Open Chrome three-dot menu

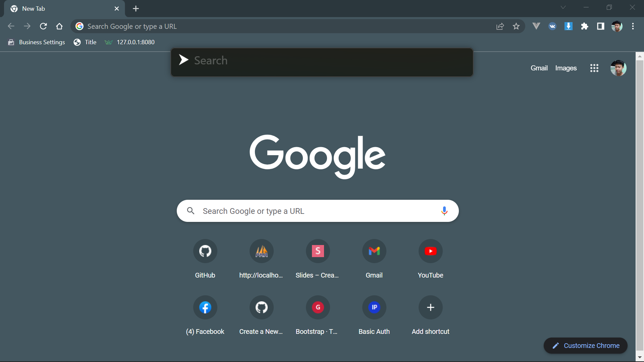(633, 26)
